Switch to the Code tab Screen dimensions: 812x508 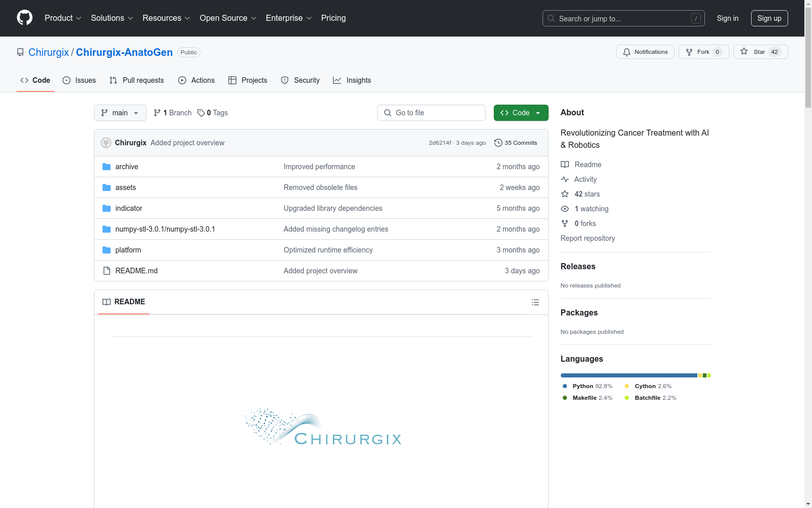[x=36, y=80]
